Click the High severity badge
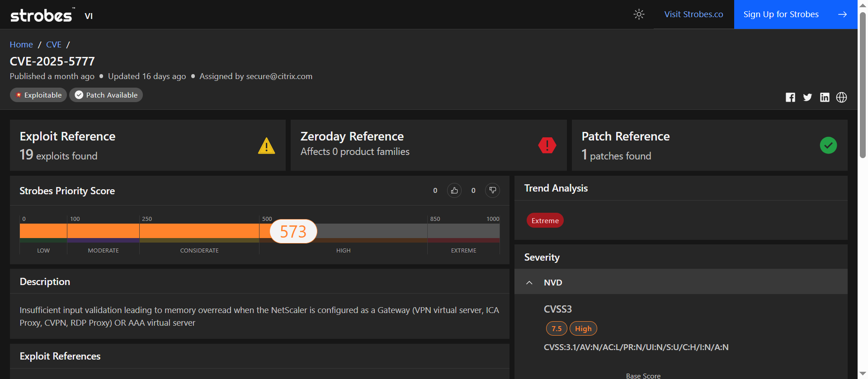Screen dimensions: 868x379 583,329
